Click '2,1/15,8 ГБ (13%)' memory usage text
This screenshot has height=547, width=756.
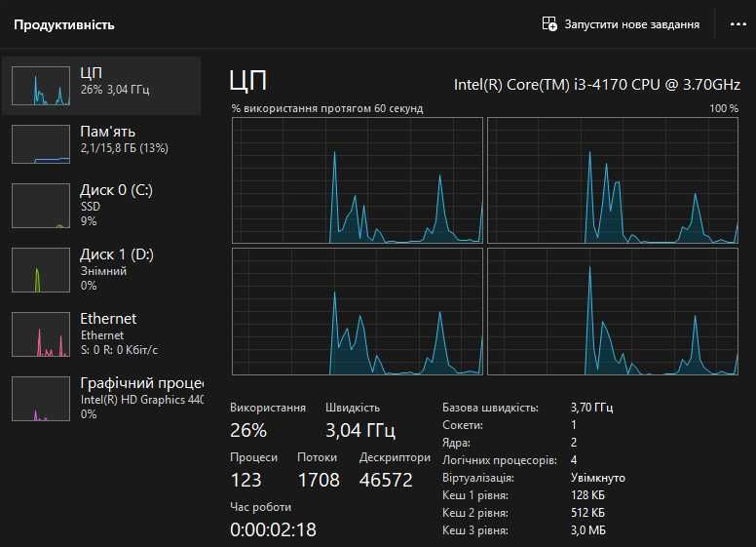tap(125, 148)
